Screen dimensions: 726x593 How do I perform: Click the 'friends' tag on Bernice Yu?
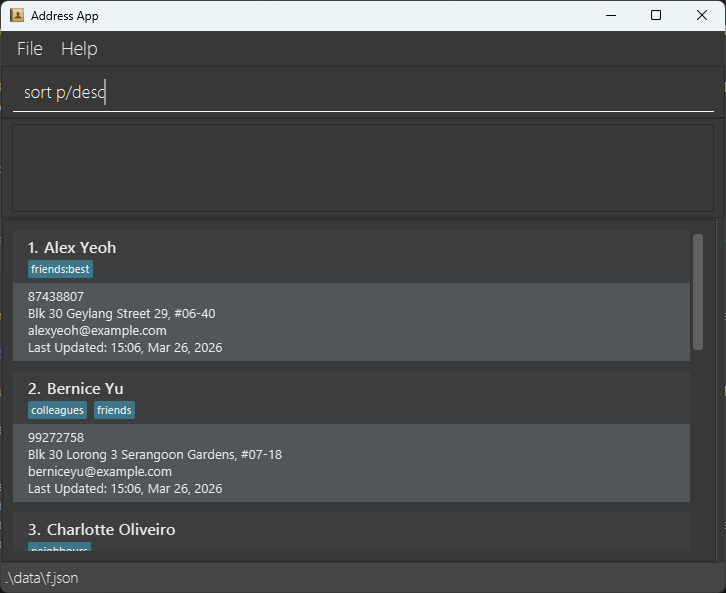click(114, 411)
